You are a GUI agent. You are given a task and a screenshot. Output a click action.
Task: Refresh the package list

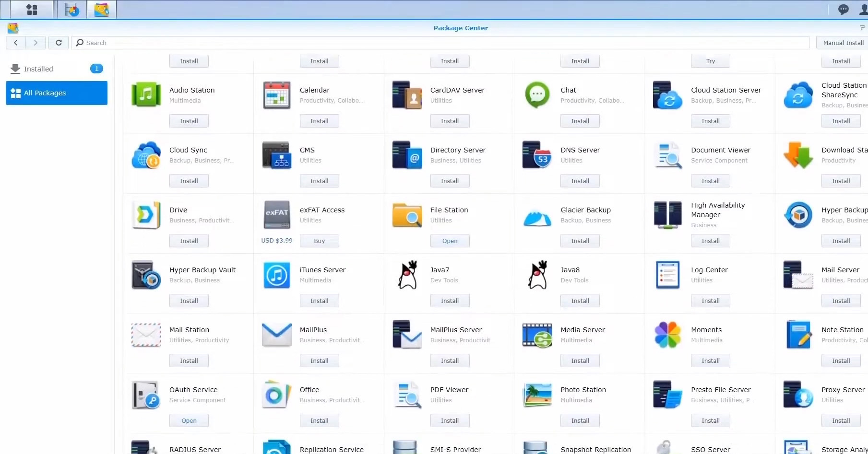(59, 43)
